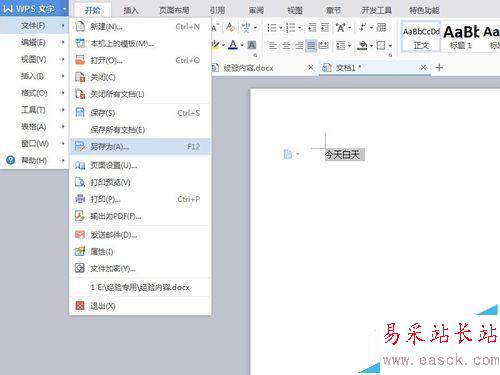The width and height of the screenshot is (500, 375).
Task: Click the phonetic guide 文 icon
Action: tap(246, 27)
